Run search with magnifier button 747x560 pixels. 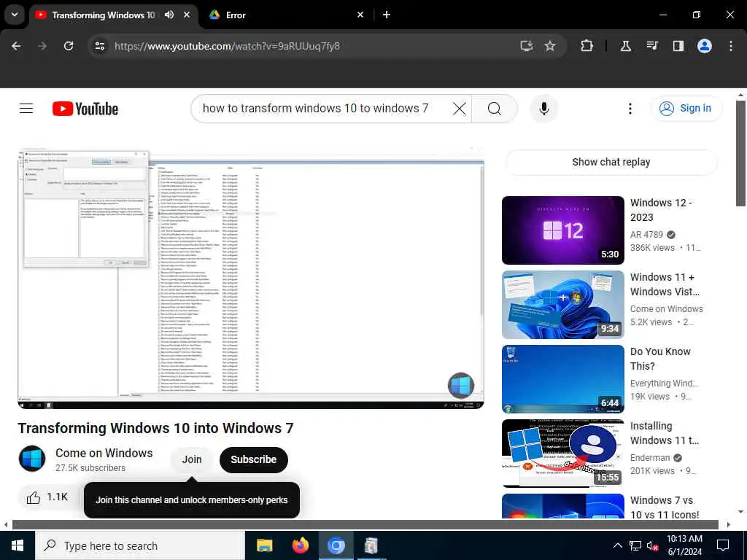point(495,109)
